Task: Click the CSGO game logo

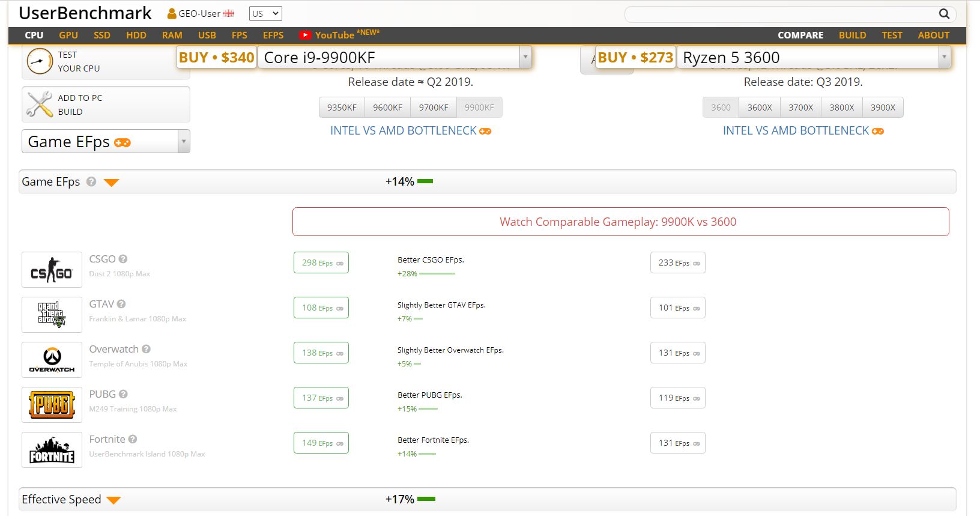Action: tap(52, 270)
